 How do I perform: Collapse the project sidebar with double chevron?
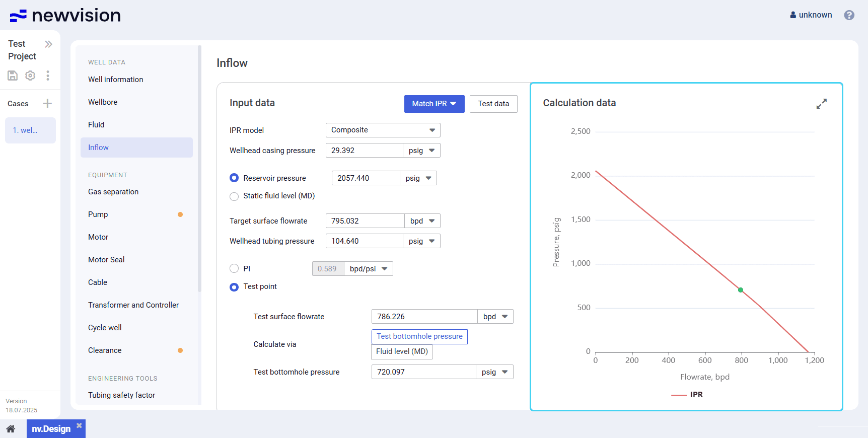(x=48, y=44)
